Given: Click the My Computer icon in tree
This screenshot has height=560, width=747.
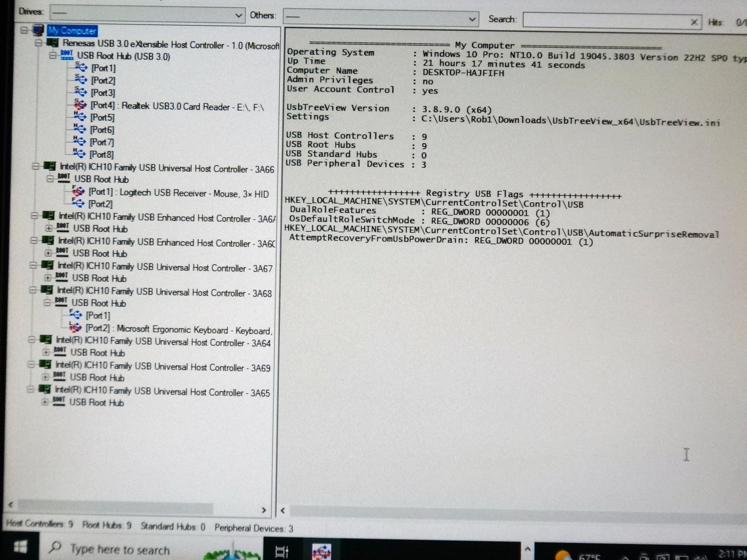Looking at the screenshot, I should pos(38,30).
